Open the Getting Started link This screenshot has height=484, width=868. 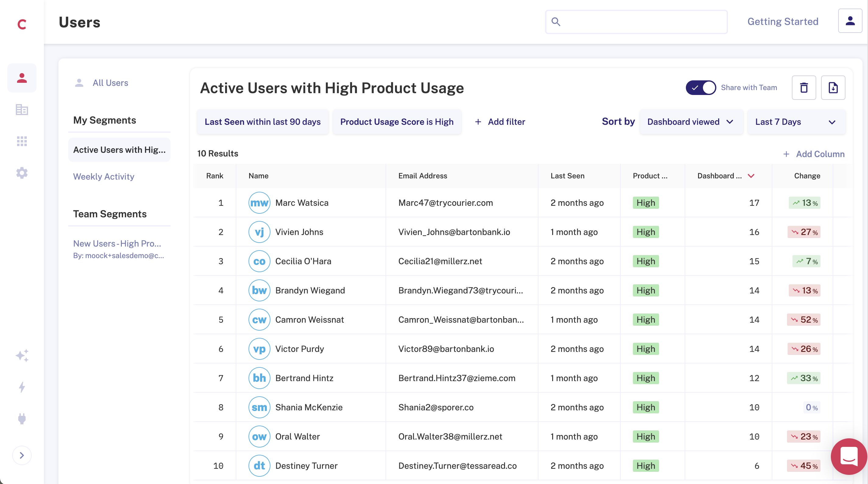pyautogui.click(x=782, y=22)
